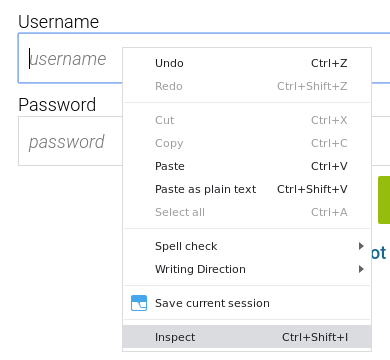Select Paste as plain text
This screenshot has height=360, width=390.
click(247, 189)
